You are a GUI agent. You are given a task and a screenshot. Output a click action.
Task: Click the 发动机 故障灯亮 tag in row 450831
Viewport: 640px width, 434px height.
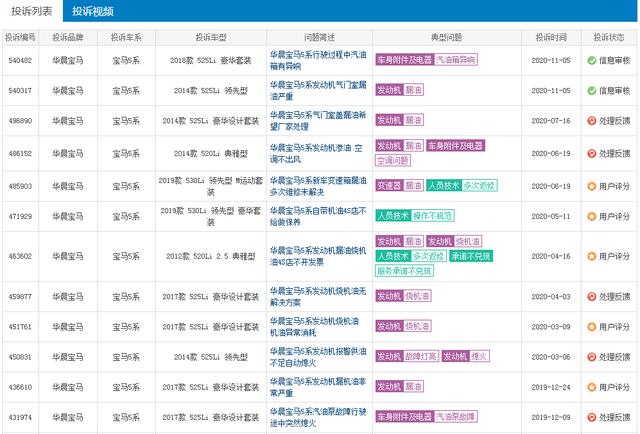tap(407, 356)
